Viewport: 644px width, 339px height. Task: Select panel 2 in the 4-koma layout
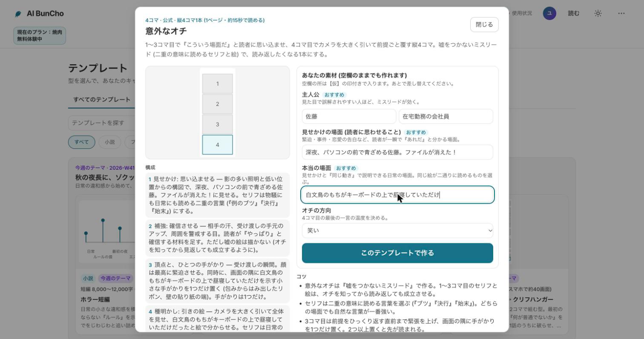(x=217, y=104)
